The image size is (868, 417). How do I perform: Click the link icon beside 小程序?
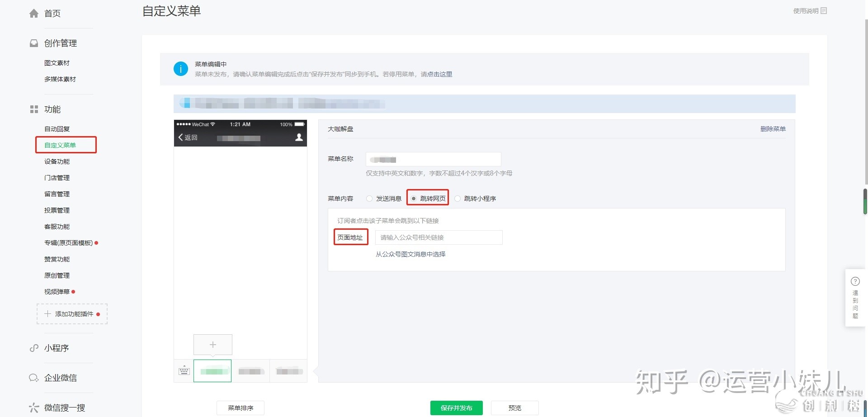click(x=34, y=348)
